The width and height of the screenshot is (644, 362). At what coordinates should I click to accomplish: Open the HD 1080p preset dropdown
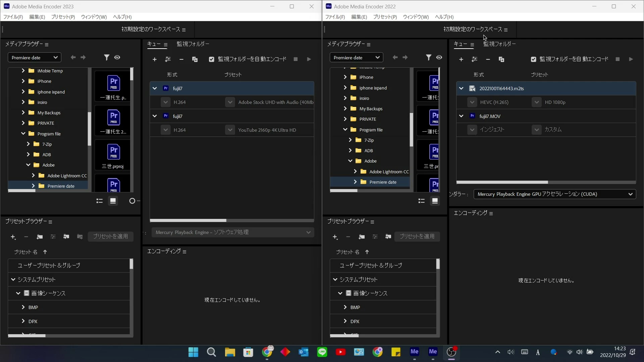click(537, 102)
